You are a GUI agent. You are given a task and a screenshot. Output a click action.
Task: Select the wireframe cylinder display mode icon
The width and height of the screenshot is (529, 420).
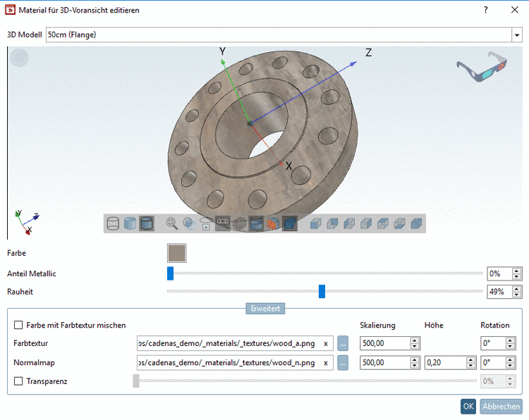(112, 224)
